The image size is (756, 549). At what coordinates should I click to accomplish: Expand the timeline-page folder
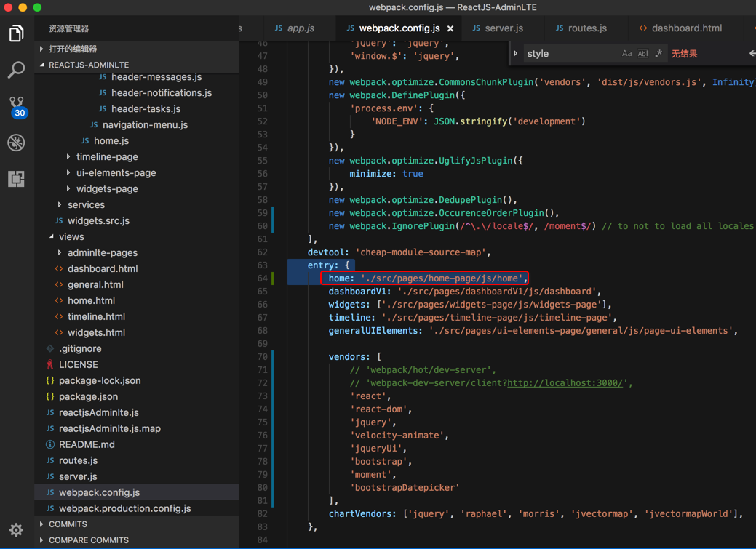tap(107, 156)
